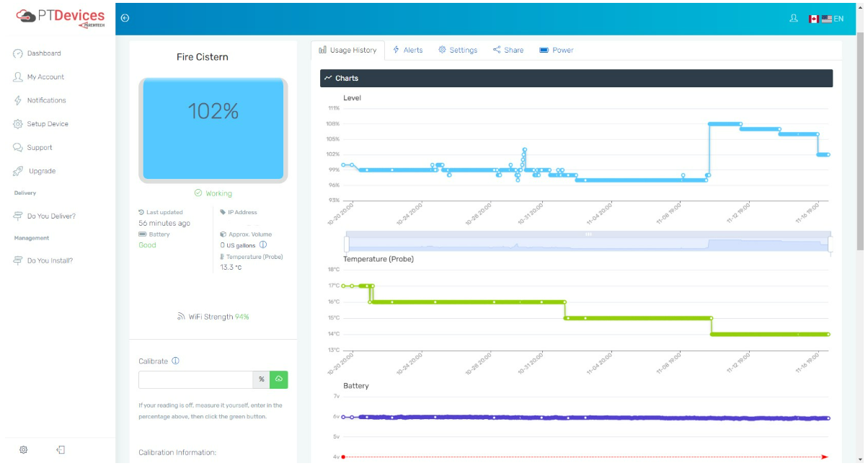This screenshot has width=868, height=471.
Task: Click the Do You Deliver sign icon
Action: click(18, 216)
